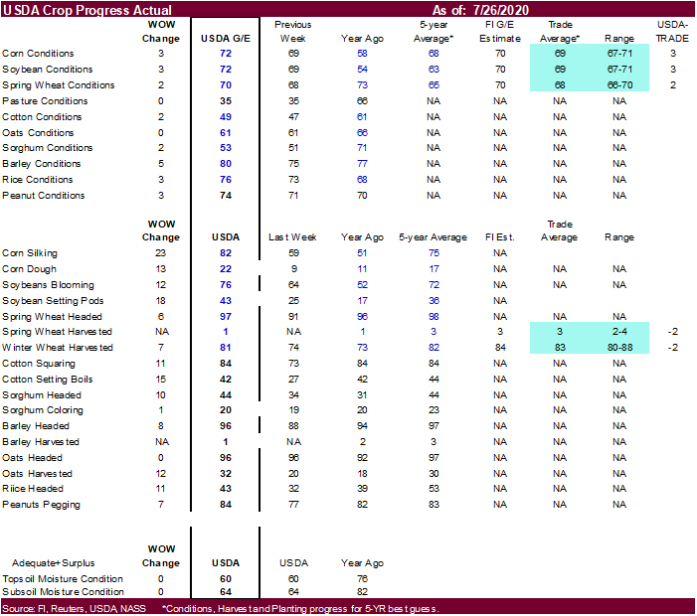This screenshot has width=697, height=616.
Task: Select Cotton Conditions USDA G/E value 49
Action: [226, 117]
